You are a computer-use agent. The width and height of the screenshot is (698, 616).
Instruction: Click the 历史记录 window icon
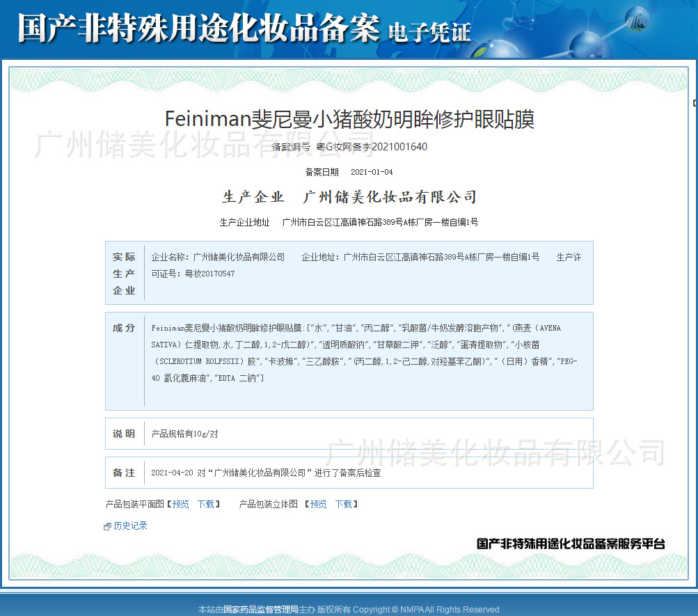(108, 526)
